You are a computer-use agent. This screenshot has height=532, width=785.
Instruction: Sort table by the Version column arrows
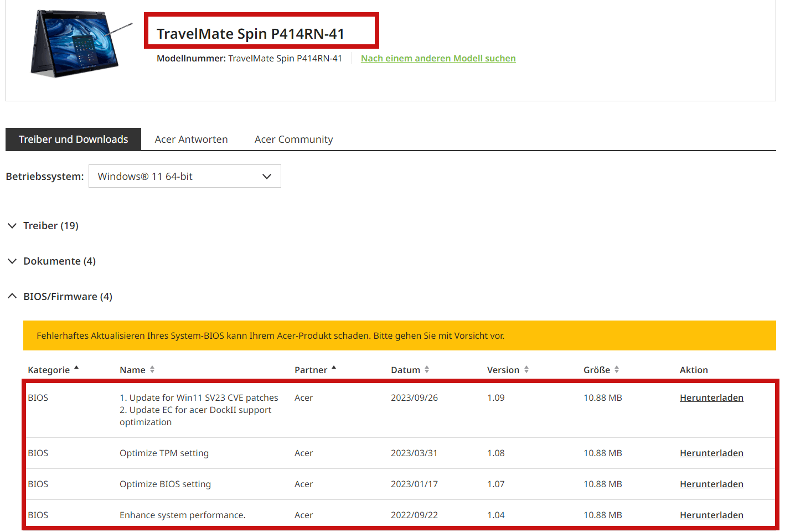coord(526,370)
